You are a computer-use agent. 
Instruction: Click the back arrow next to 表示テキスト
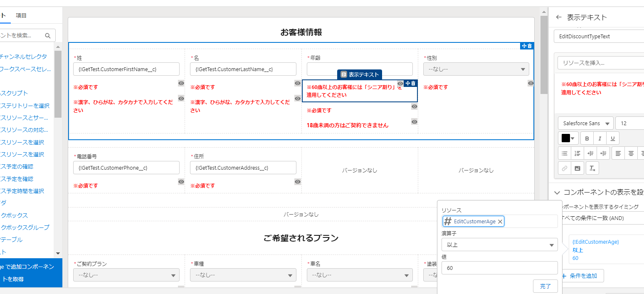(558, 17)
